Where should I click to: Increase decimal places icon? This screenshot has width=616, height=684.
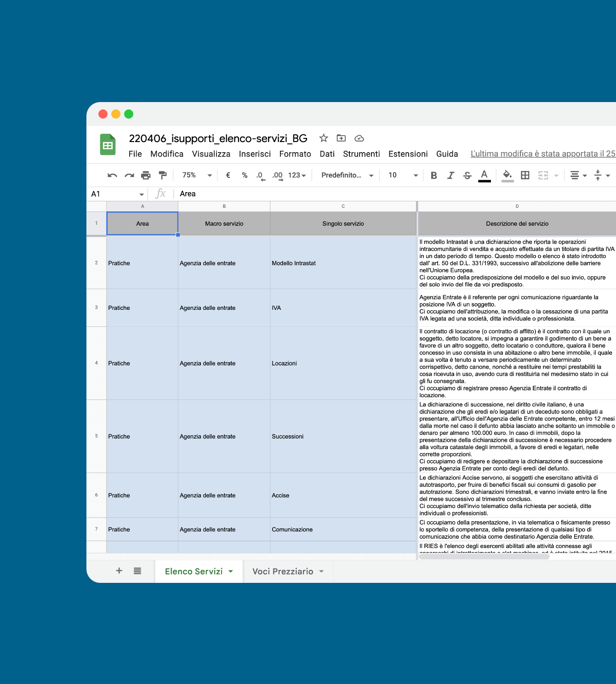point(278,176)
